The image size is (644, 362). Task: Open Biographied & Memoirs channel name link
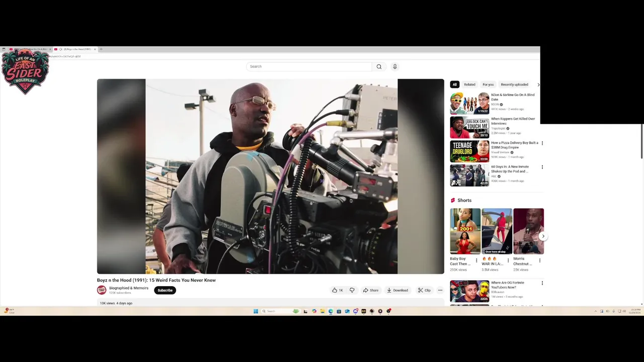click(129, 288)
